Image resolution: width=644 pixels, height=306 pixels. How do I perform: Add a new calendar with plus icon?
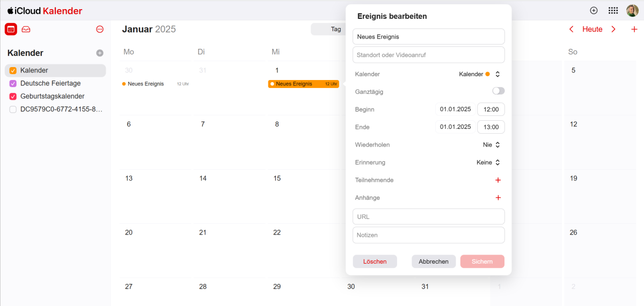pos(100,53)
